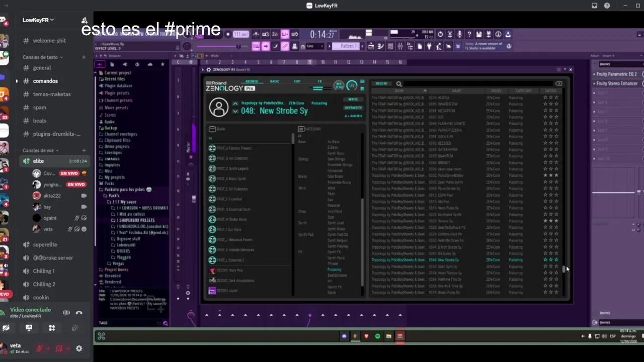Viewport: 644px width, 362px height.
Task: Click the invite members icon beside LowKeyFR
Action: click(84, 21)
